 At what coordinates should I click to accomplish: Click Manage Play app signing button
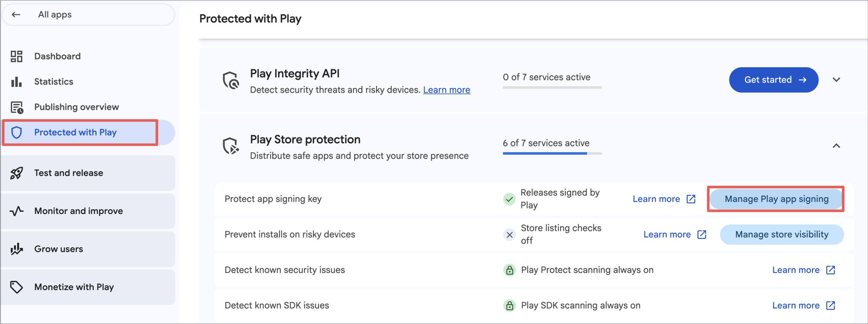coord(776,199)
